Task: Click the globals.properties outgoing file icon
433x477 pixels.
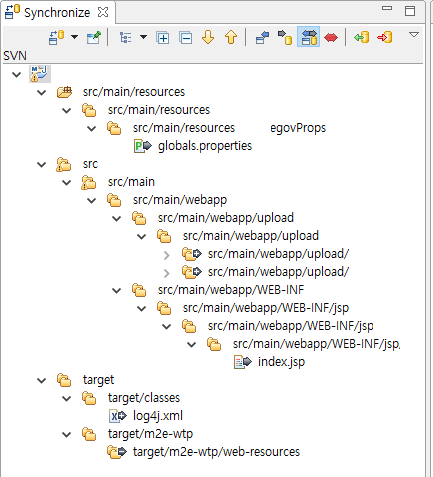Action: 143,146
